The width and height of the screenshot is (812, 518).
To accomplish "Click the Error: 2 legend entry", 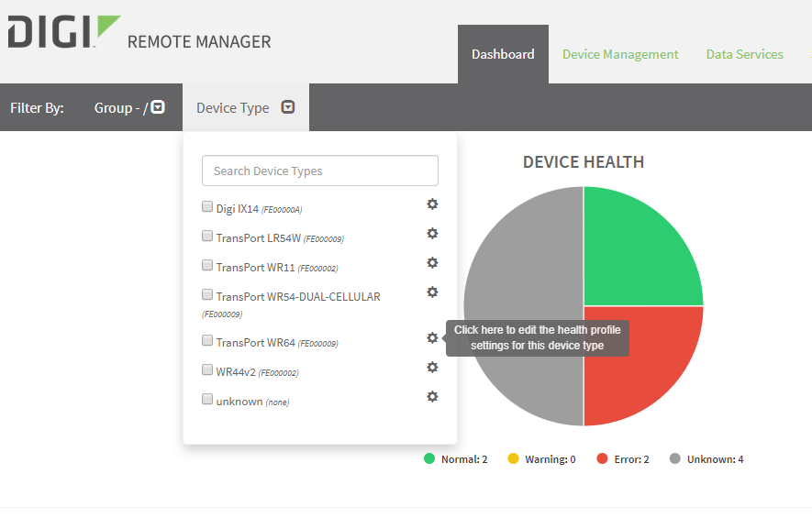I will coord(623,459).
